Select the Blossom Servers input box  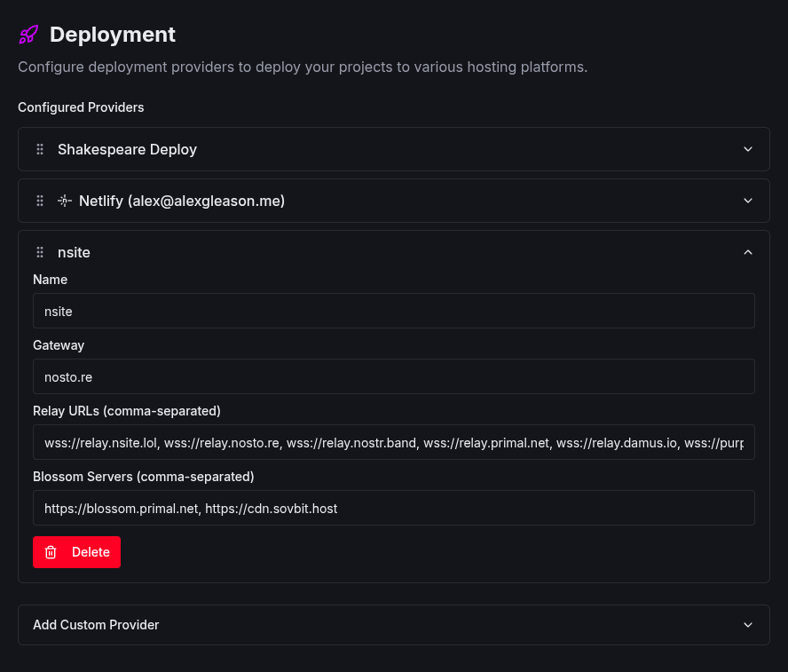[x=393, y=509]
